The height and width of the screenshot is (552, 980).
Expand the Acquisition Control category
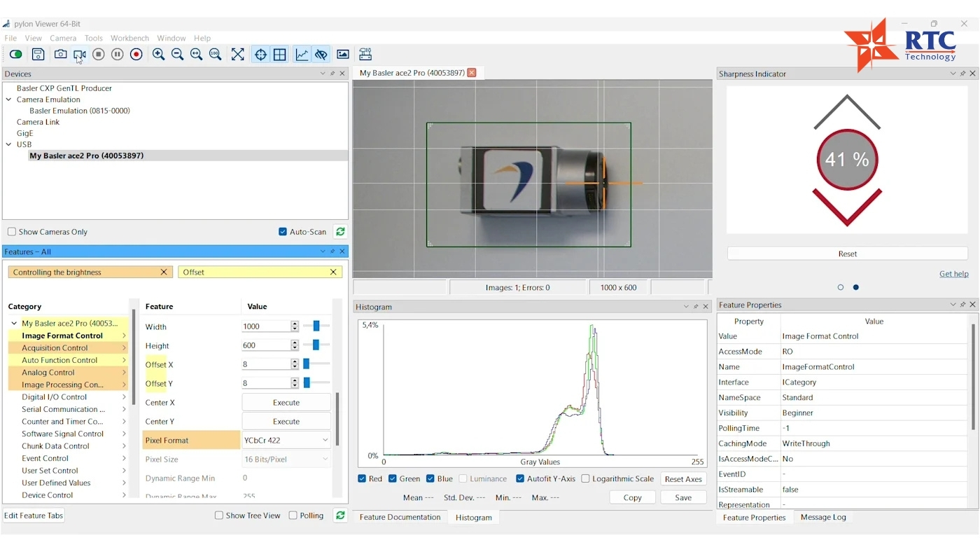click(124, 348)
